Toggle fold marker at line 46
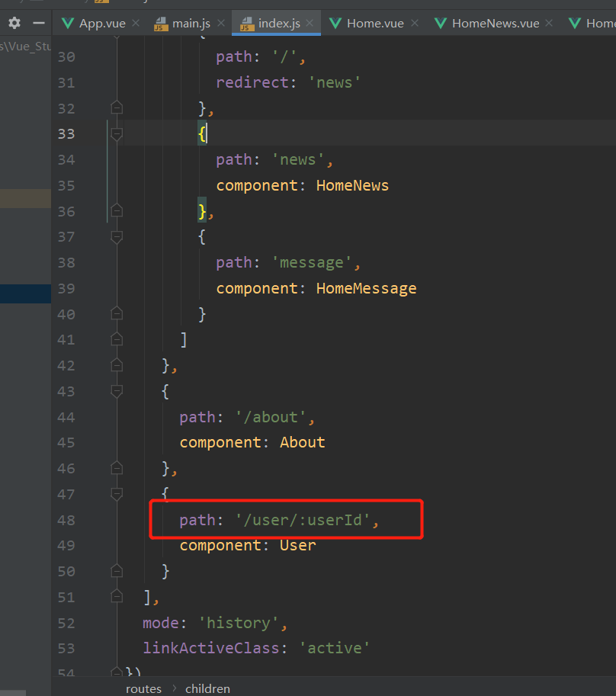The height and width of the screenshot is (696, 616). (x=117, y=468)
